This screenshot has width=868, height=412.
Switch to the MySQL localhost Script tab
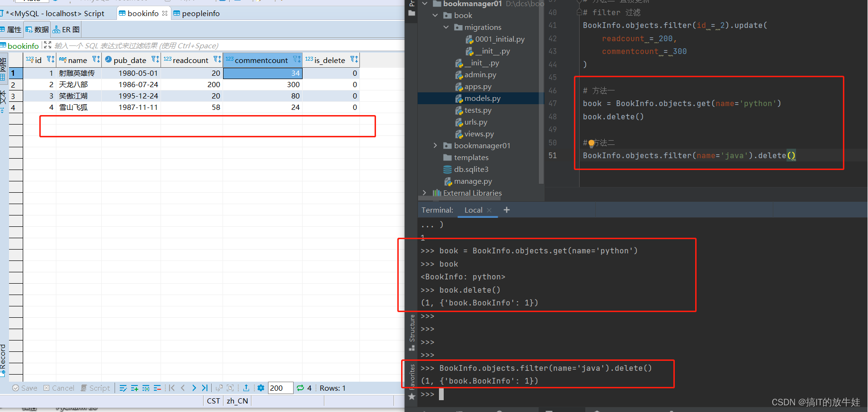point(55,13)
